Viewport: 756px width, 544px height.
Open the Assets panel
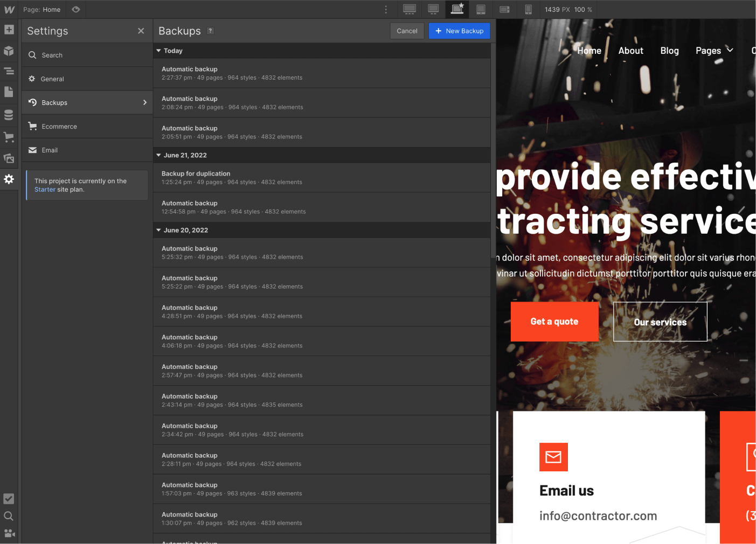pyautogui.click(x=9, y=158)
